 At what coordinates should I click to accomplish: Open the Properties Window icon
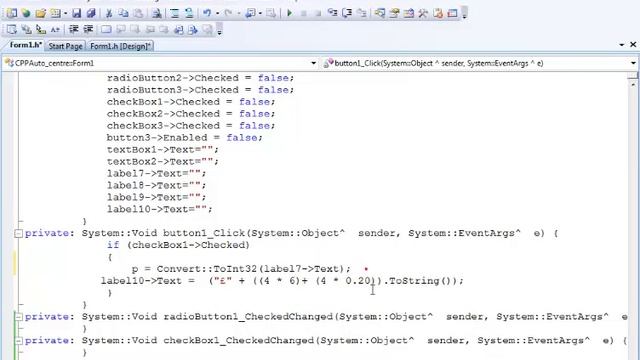(394, 13)
